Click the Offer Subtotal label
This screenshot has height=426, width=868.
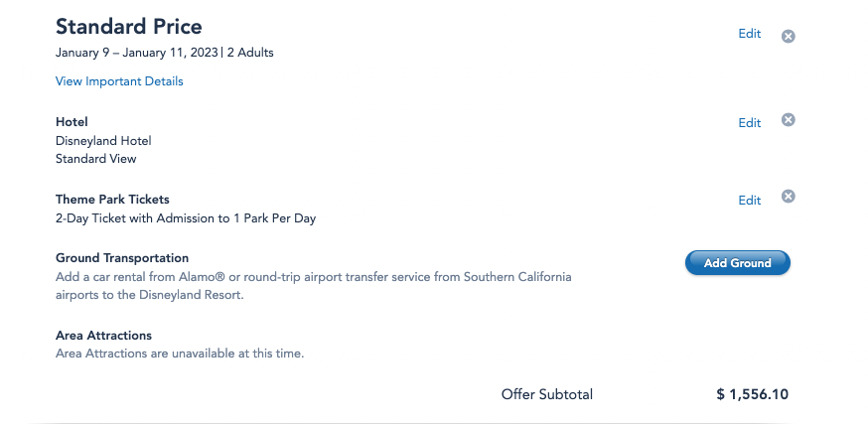[546, 394]
